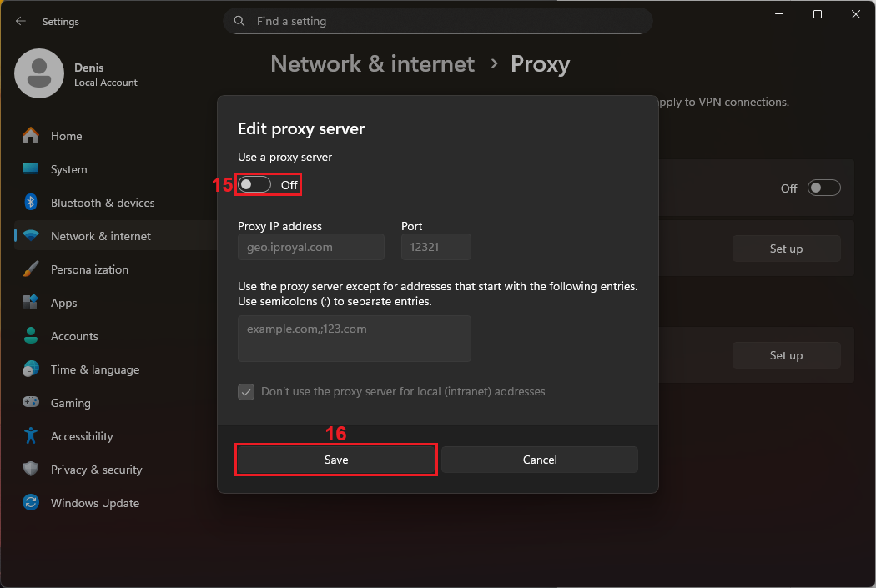Open the Personalization paintbrush icon
This screenshot has width=876, height=588.
pyautogui.click(x=31, y=269)
